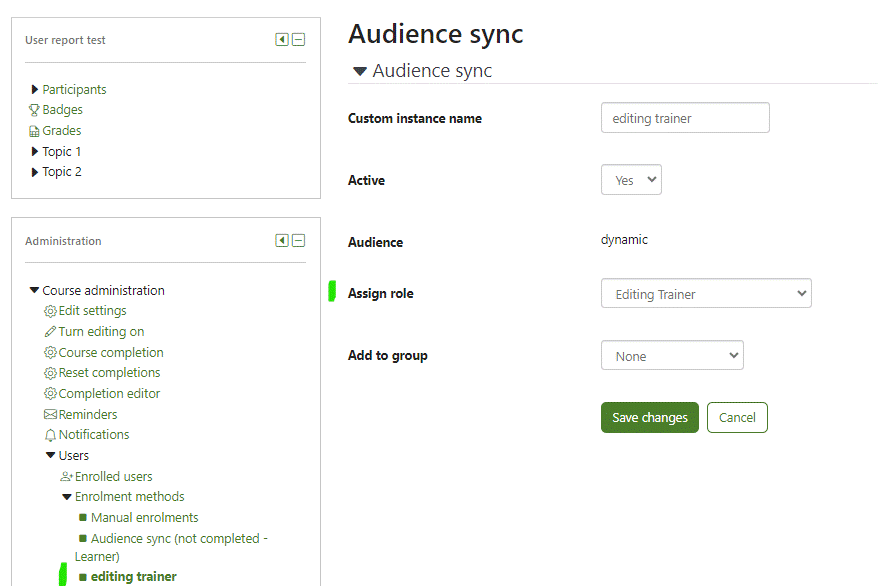Screen dimensions: 878x588
Task: Collapse the Users branch
Action: 50,455
